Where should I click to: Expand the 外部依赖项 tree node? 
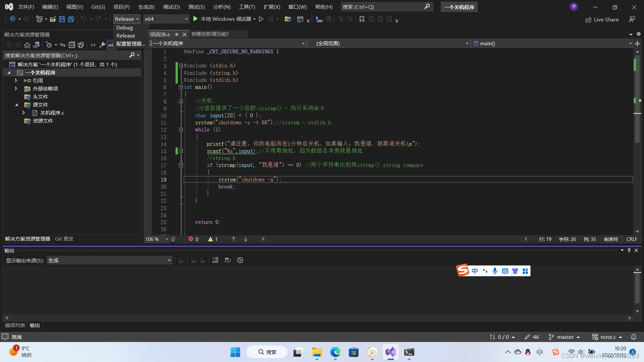16,88
